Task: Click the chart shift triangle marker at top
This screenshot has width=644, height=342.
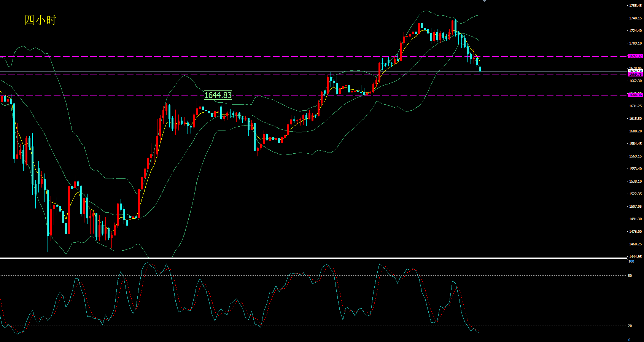Action: (484, 1)
